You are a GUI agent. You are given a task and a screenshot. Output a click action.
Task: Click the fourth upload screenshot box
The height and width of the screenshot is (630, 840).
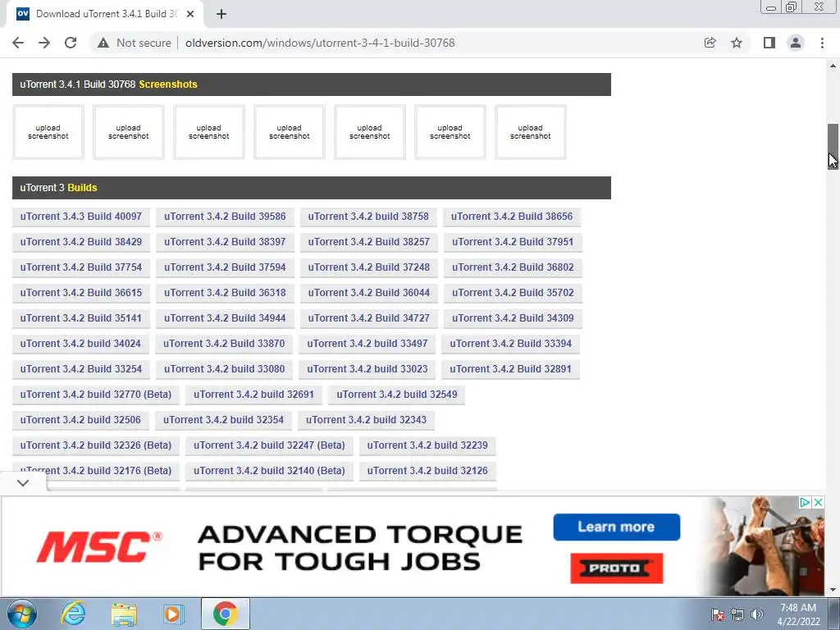[290, 132]
